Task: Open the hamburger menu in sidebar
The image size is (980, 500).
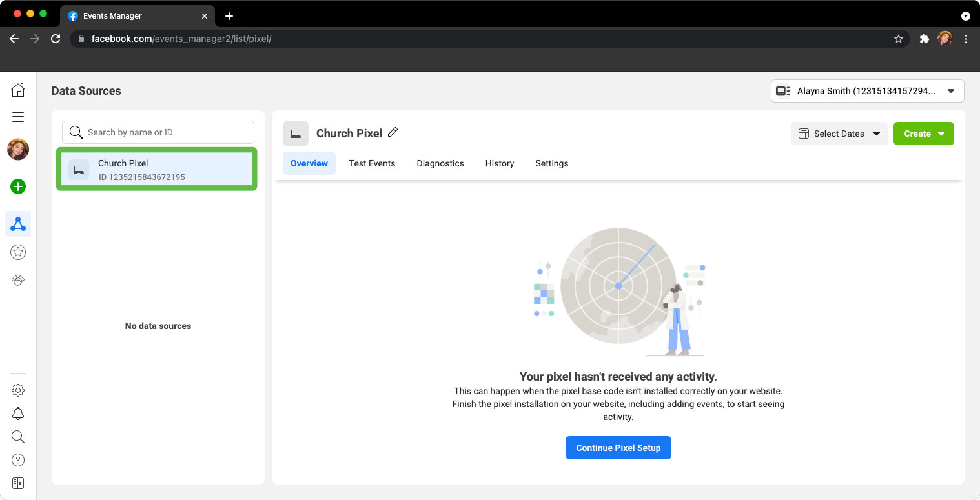Action: (x=18, y=117)
